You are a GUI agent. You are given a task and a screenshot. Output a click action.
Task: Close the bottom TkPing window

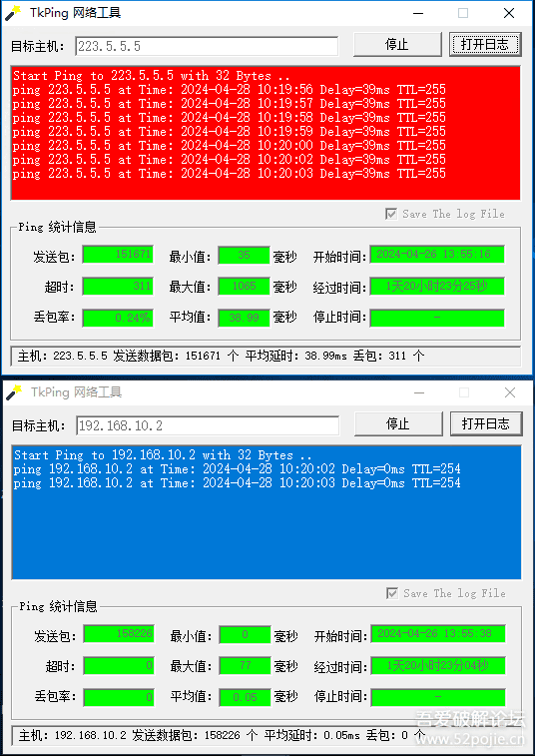click(510, 392)
